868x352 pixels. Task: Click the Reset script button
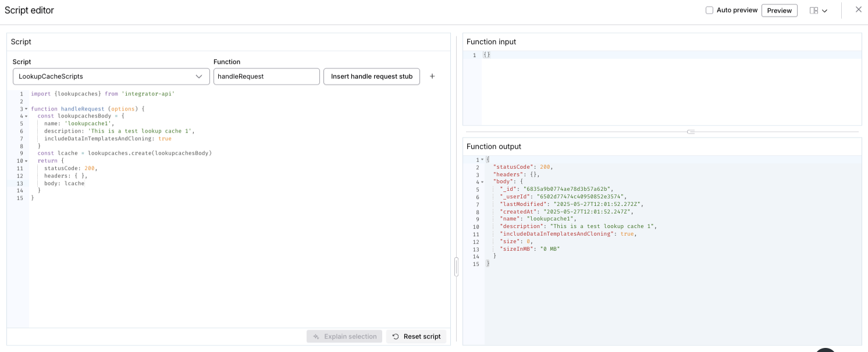coord(417,336)
